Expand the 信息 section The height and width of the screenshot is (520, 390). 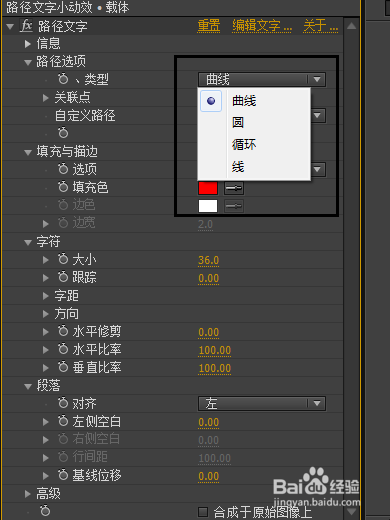[28, 44]
